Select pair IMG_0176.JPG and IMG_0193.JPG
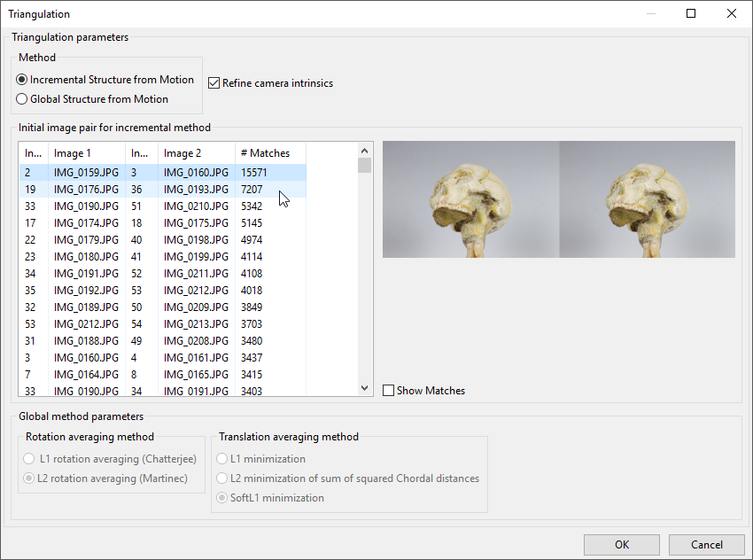The height and width of the screenshot is (560, 753). click(x=163, y=190)
